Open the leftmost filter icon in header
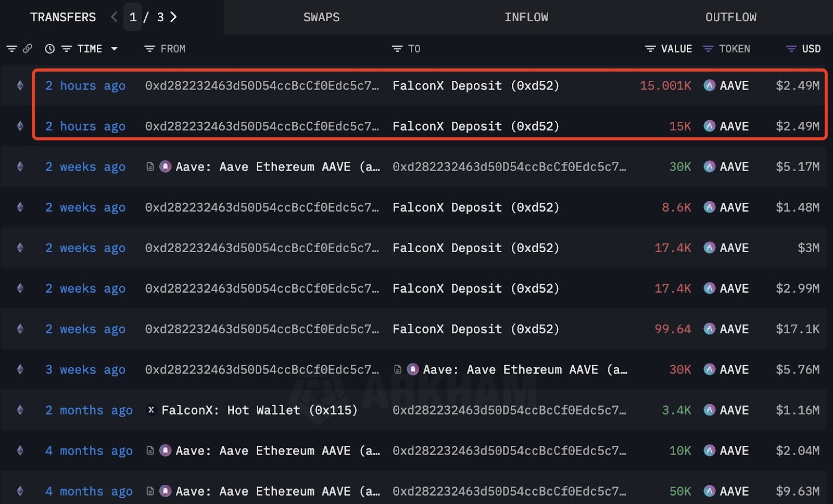The width and height of the screenshot is (833, 504). [x=11, y=49]
